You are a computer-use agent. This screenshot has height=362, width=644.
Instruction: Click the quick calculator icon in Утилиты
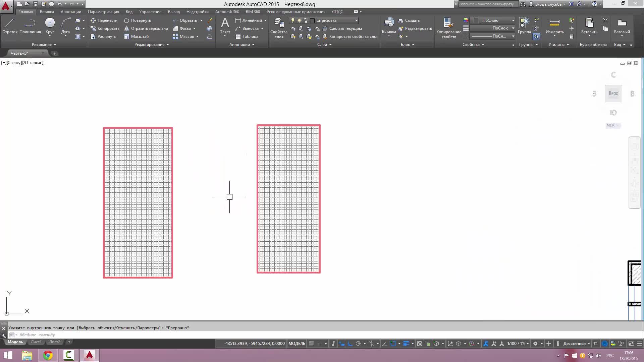[x=572, y=37]
